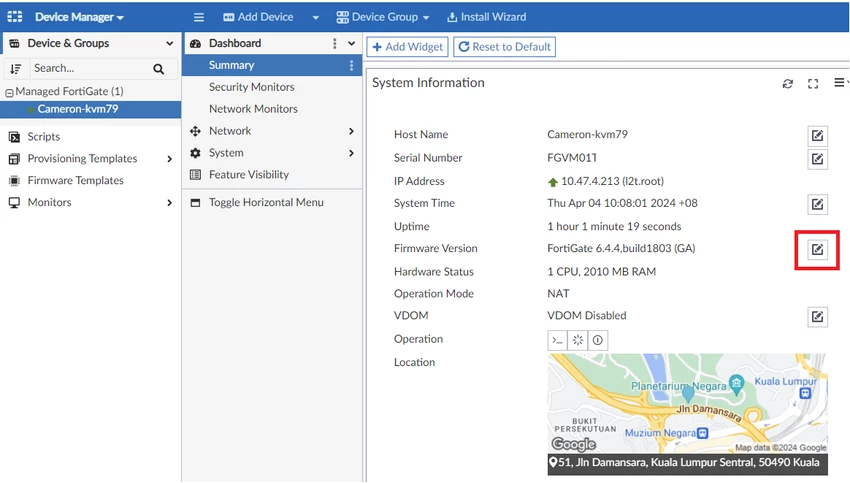Click the Firmware Version edit icon

817,249
